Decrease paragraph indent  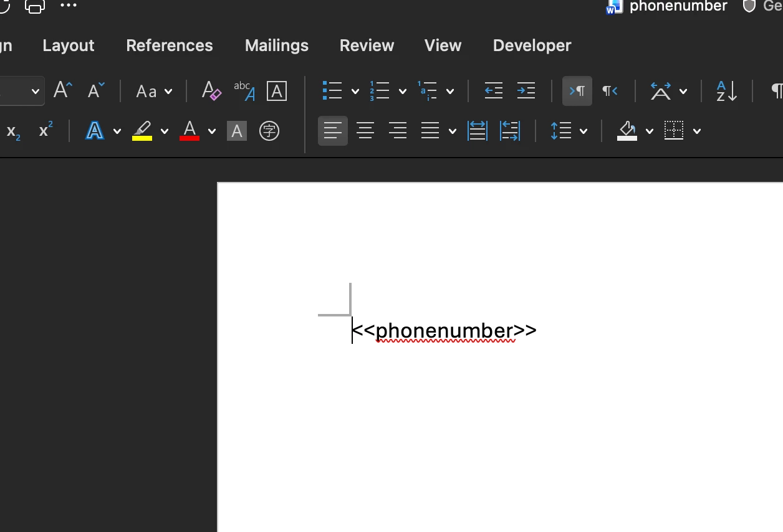point(493,91)
